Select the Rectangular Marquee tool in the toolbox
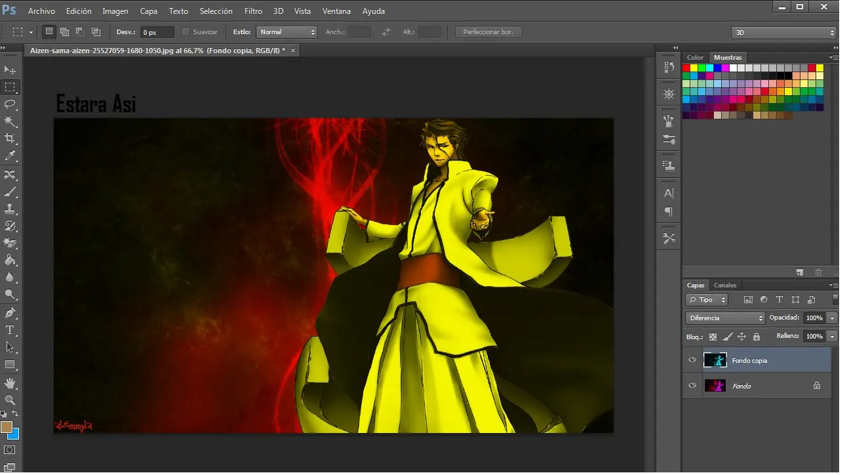 point(10,87)
